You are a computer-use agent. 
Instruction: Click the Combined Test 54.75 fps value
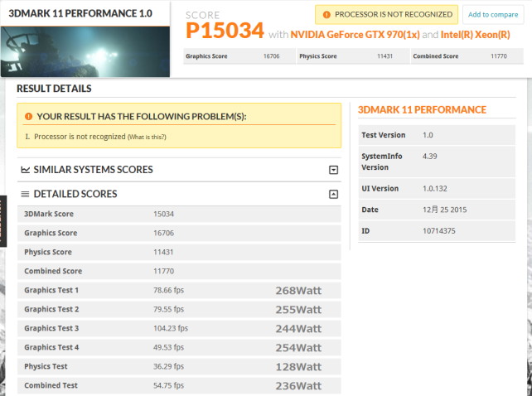click(x=168, y=385)
